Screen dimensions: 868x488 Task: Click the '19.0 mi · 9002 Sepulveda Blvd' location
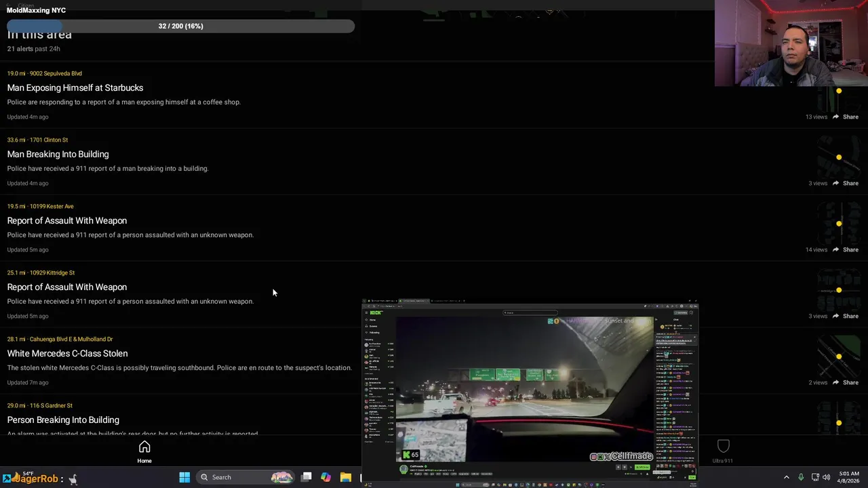coord(45,73)
